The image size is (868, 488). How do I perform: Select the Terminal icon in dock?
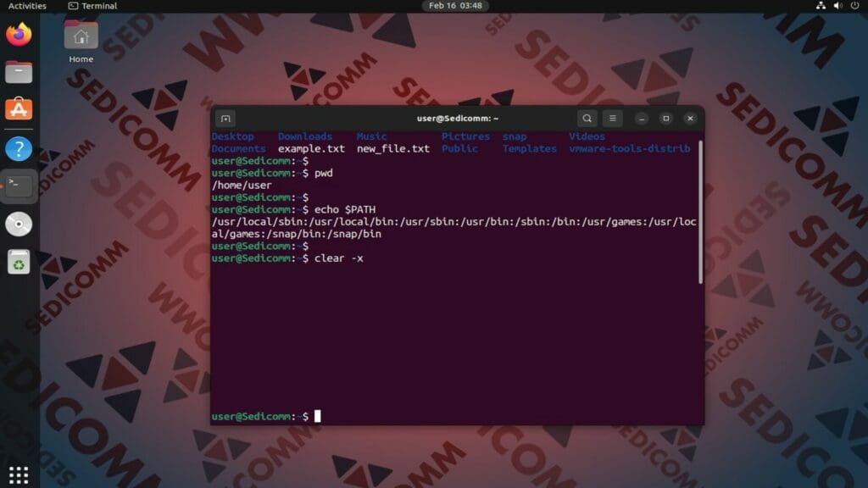[19, 186]
